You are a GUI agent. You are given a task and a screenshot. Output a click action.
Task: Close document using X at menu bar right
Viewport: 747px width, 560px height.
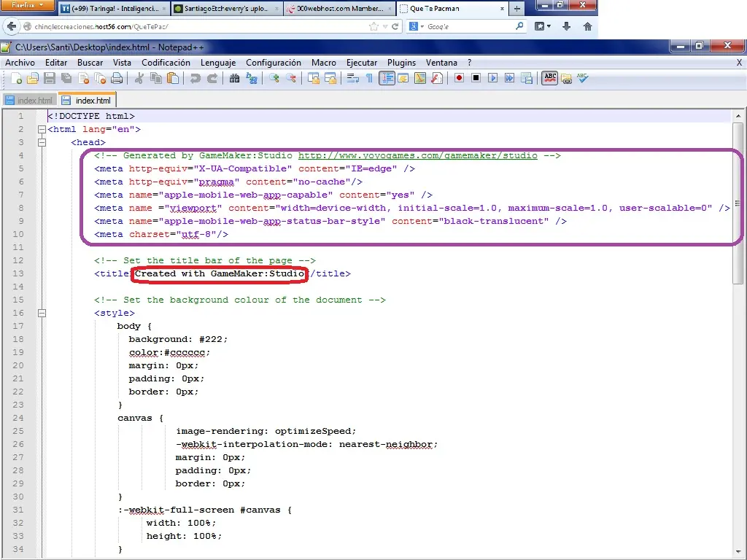pos(740,63)
